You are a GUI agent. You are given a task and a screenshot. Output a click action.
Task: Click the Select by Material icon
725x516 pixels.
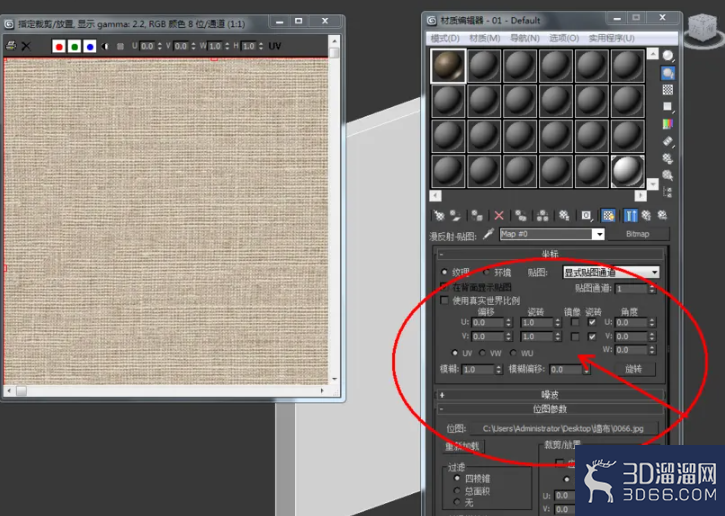pos(668,175)
